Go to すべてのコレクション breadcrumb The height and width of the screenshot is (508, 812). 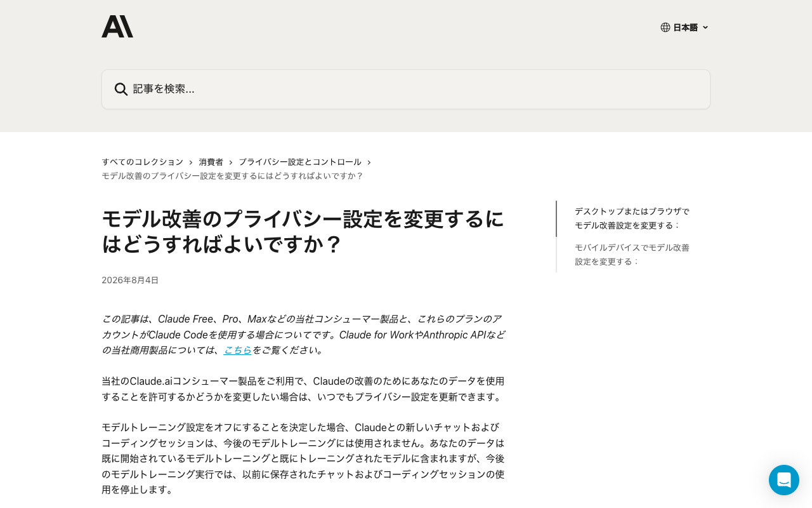tap(142, 162)
